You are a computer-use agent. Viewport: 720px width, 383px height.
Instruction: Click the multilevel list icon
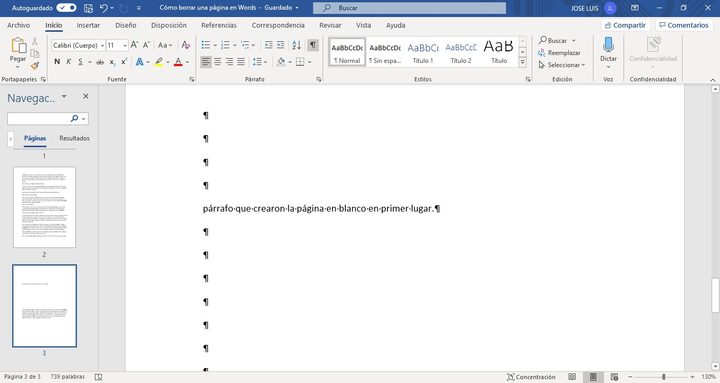coord(245,45)
